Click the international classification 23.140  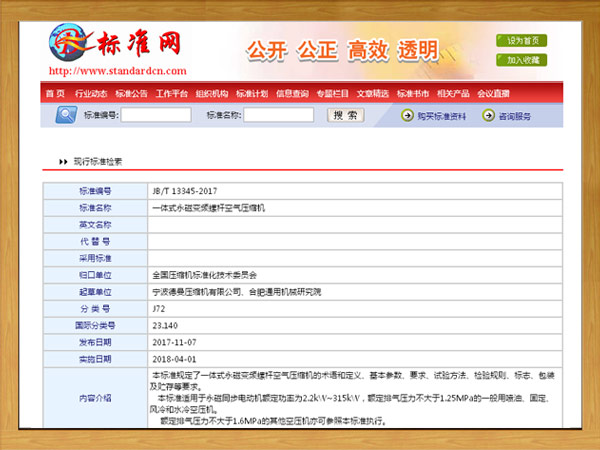pos(165,326)
